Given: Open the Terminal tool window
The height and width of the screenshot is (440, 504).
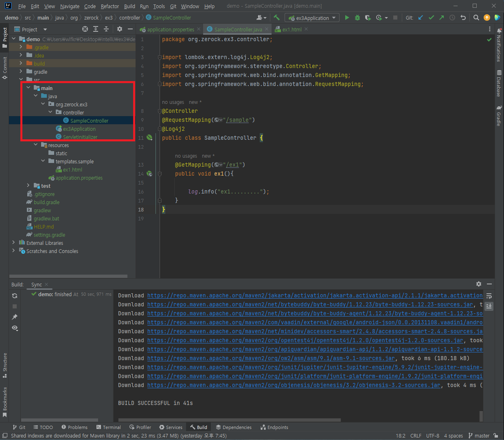Looking at the screenshot, I should (x=109, y=427).
